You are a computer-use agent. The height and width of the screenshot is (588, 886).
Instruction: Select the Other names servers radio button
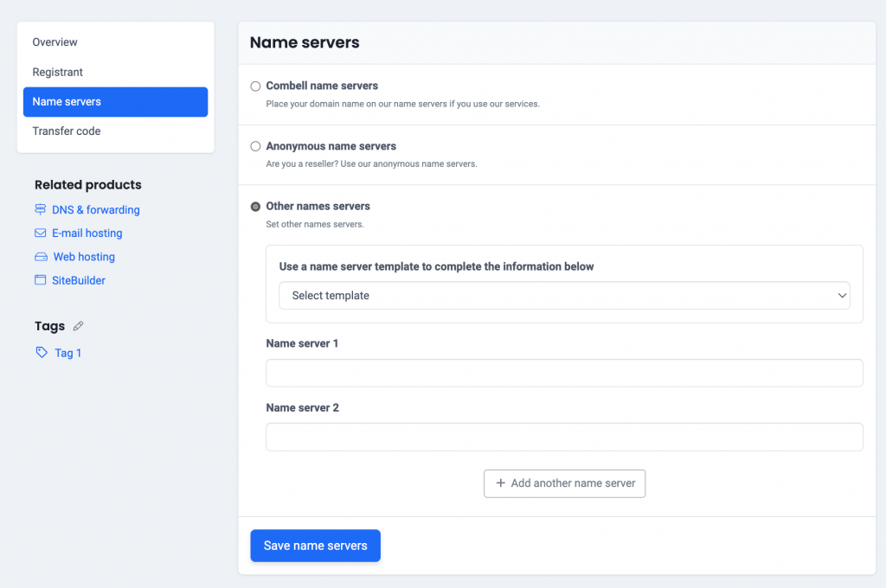coord(255,207)
